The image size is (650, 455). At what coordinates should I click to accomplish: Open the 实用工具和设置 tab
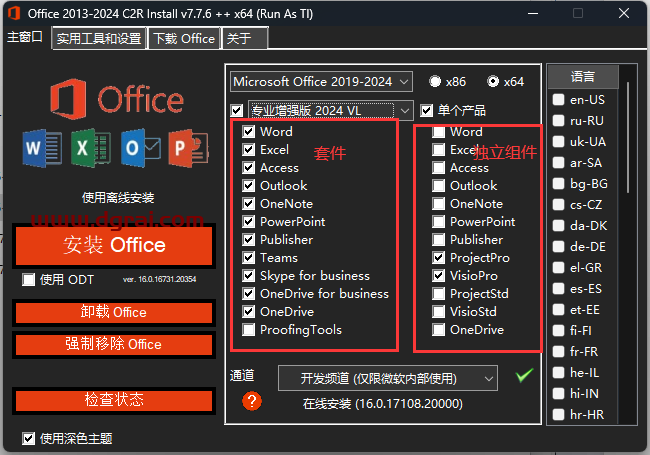(x=99, y=39)
